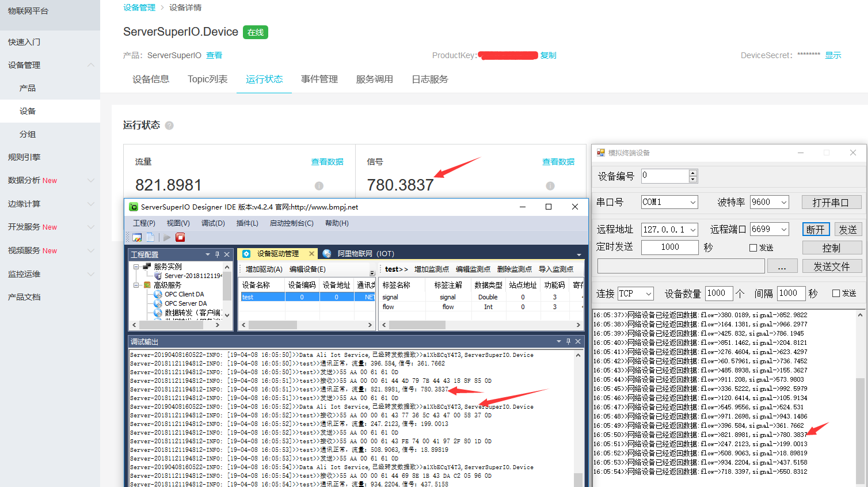Click the document page icon in IDE toolbar
Screen dimensions: 868x487
click(x=150, y=237)
